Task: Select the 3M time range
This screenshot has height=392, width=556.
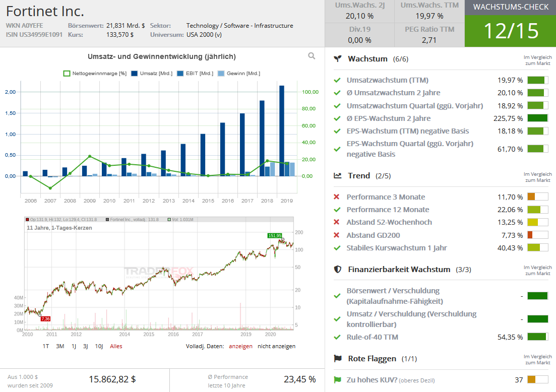Action: pyautogui.click(x=60, y=346)
